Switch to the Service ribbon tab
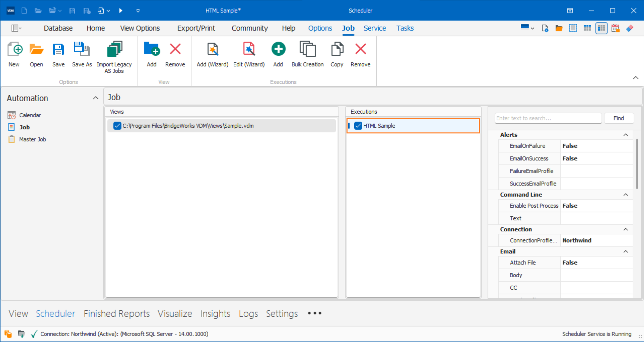Screen dimensions: 644x342 click(x=374, y=28)
